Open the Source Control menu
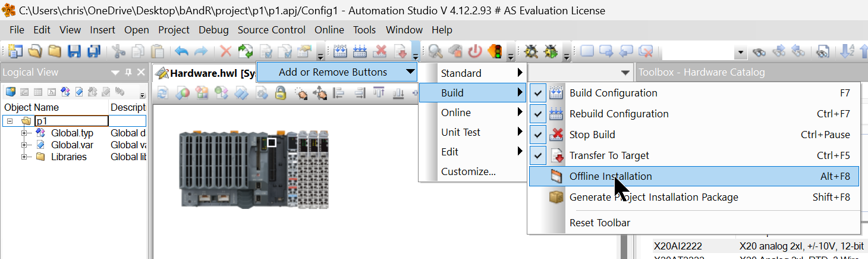This screenshot has height=259, width=868. pos(272,30)
